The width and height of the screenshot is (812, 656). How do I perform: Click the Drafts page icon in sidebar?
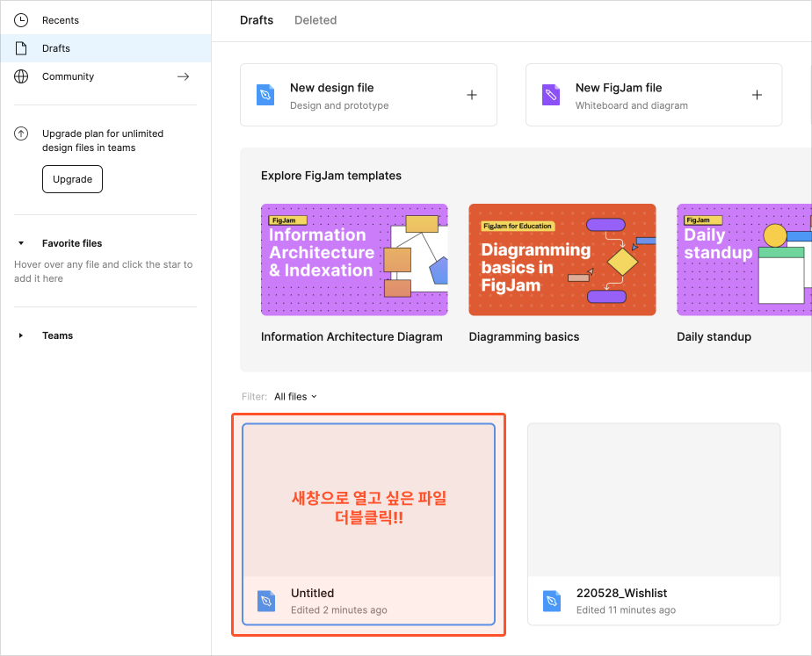[x=21, y=48]
